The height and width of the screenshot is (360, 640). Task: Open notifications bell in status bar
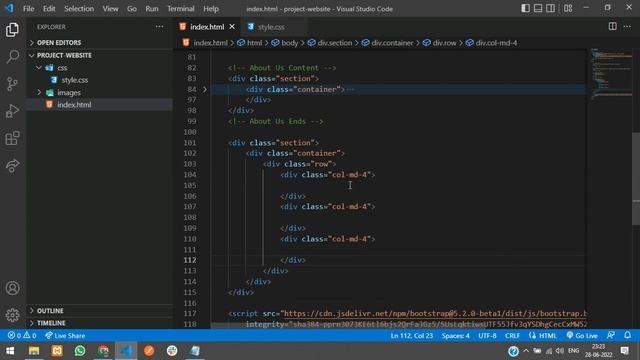(627, 336)
